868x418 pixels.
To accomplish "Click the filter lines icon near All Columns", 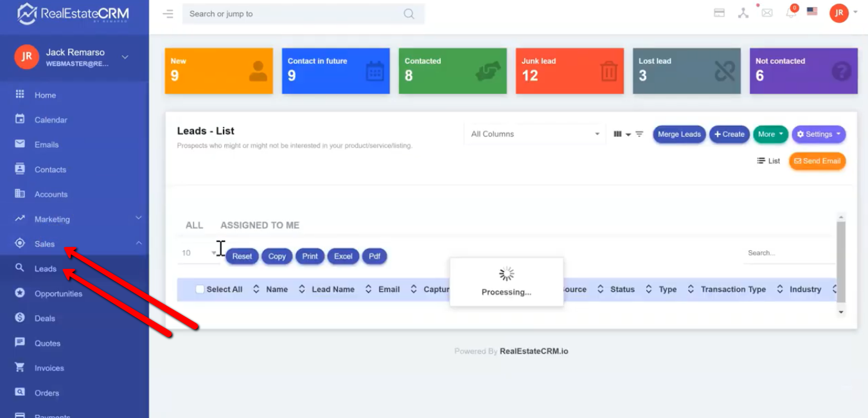I will 639,134.
